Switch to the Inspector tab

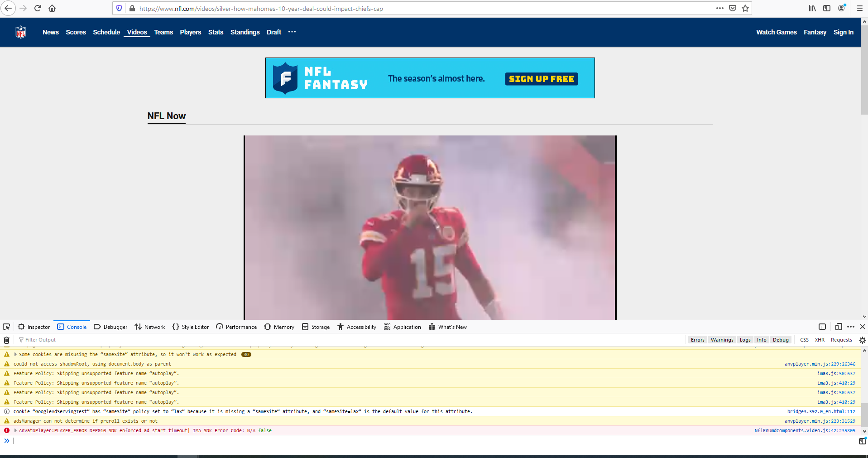[x=34, y=327]
